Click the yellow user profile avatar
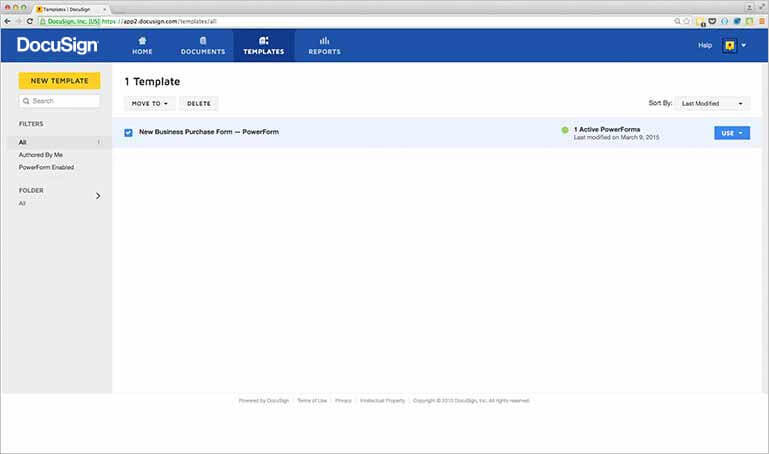 [x=729, y=46]
